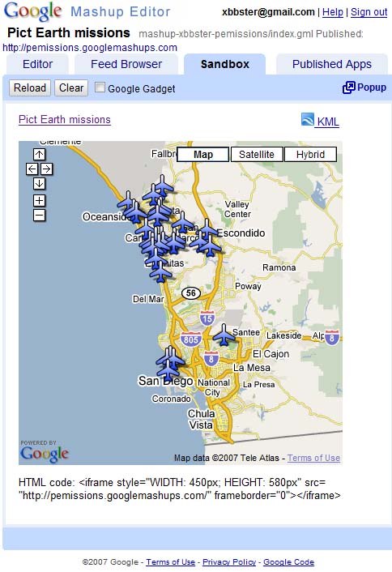Image resolution: width=392 pixels, height=572 pixels.
Task: Open the Feed Browser tab
Action: (126, 64)
